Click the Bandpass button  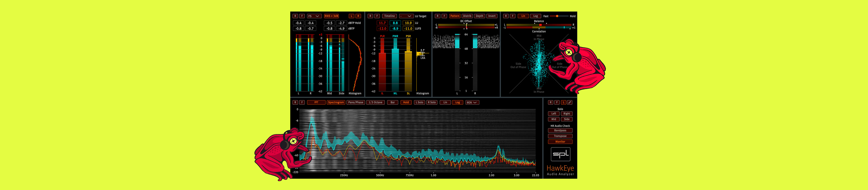coord(560,130)
